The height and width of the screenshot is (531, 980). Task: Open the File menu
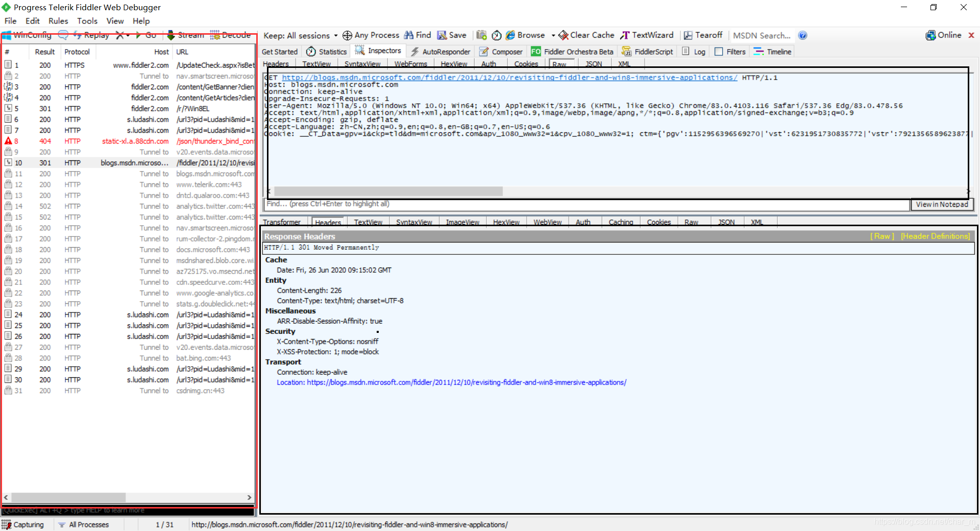tap(10, 21)
